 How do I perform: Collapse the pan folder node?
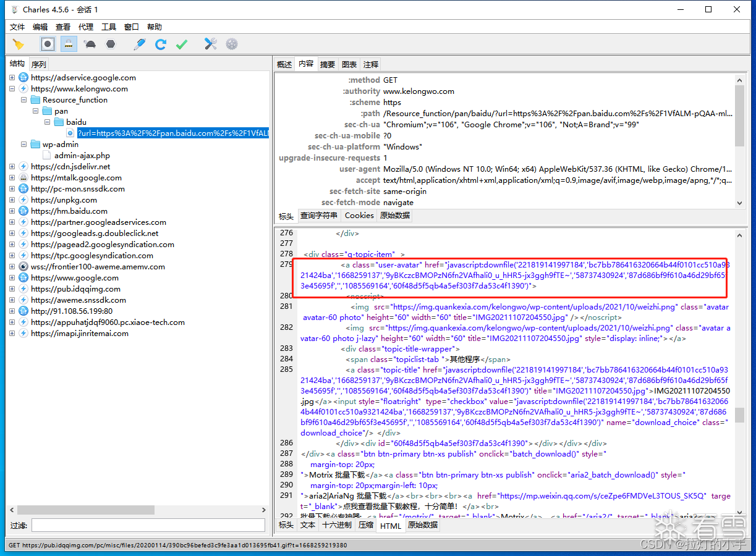click(x=36, y=111)
